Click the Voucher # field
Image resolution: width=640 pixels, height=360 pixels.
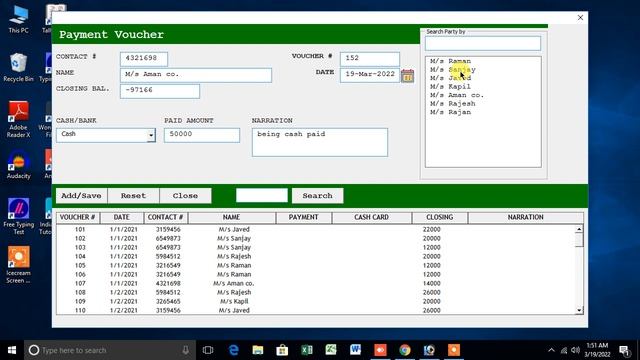coord(370,59)
